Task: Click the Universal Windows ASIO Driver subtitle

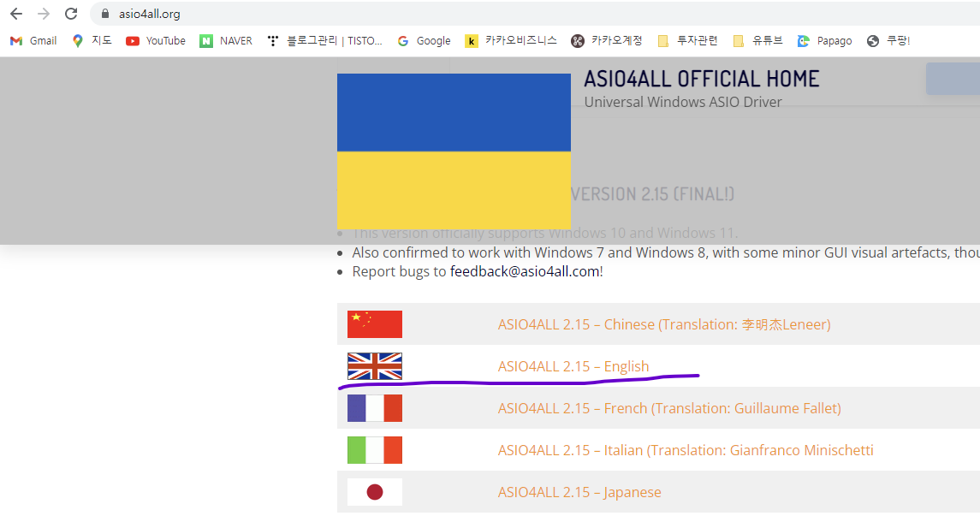Action: pos(682,102)
